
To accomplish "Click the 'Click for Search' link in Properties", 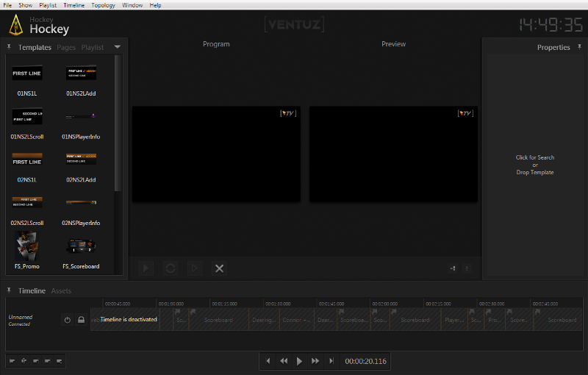I will click(534, 157).
